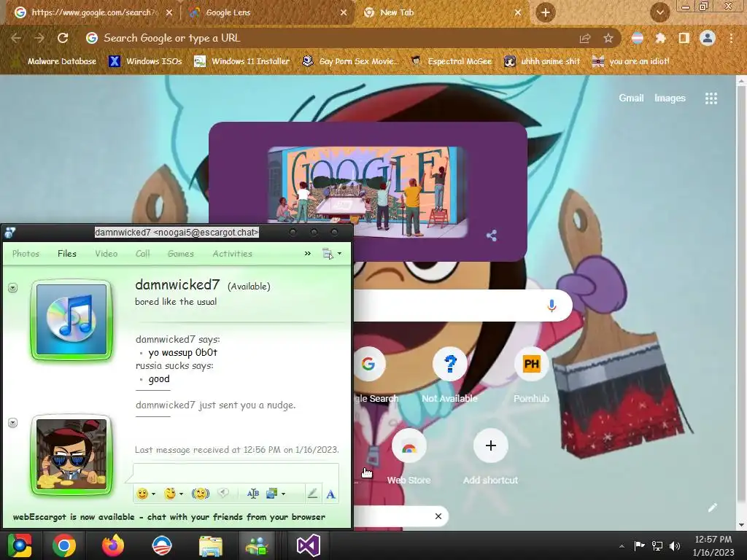747x560 pixels.
Task: Open the Google apps grid
Action: 711,98
